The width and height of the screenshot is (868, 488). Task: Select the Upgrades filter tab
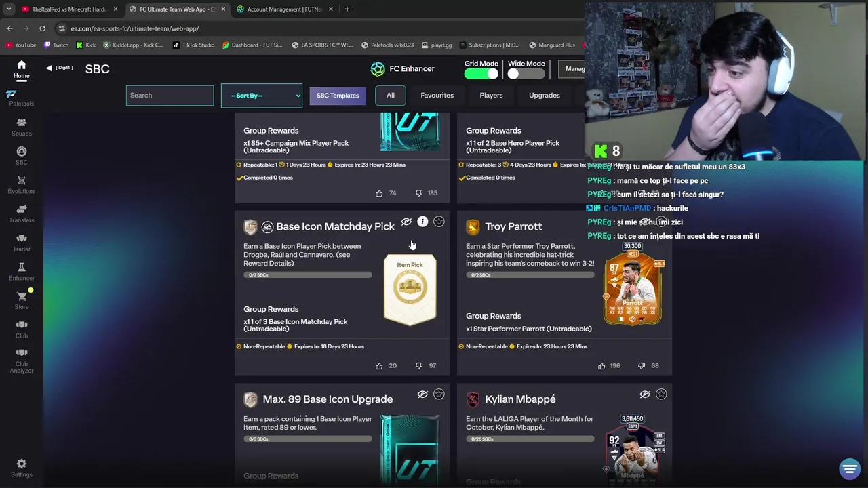click(x=545, y=96)
